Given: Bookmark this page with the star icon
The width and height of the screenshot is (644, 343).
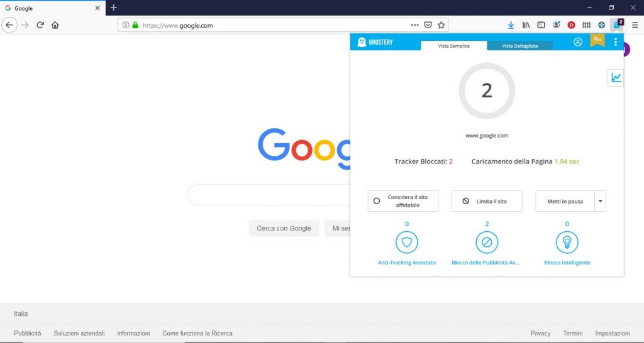Looking at the screenshot, I should click(x=441, y=25).
